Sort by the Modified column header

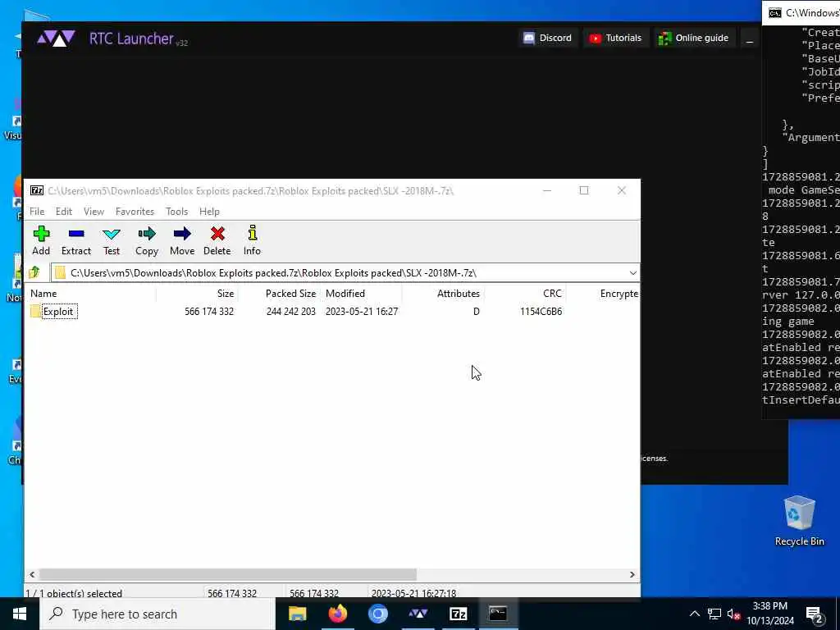point(361,294)
